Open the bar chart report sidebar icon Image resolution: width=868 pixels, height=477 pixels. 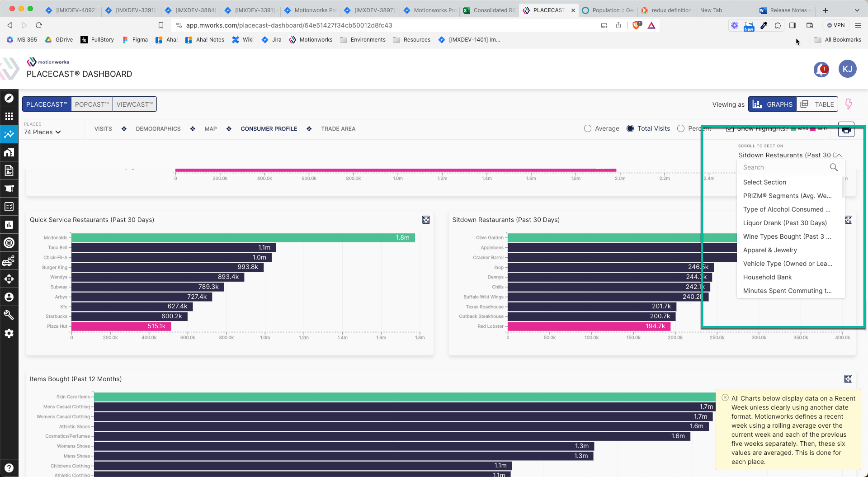coord(9,225)
